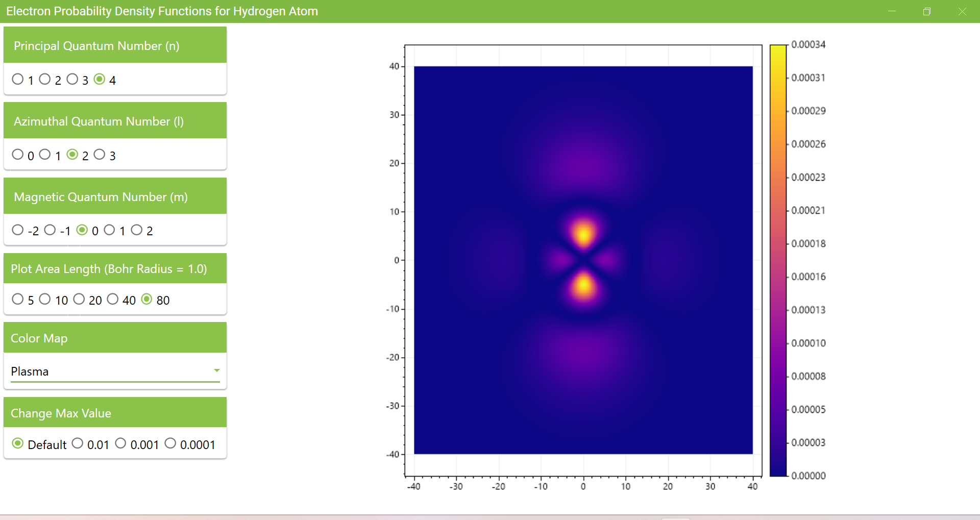
Task: Set magnetic quantum number m to -1
Action: pyautogui.click(x=50, y=230)
